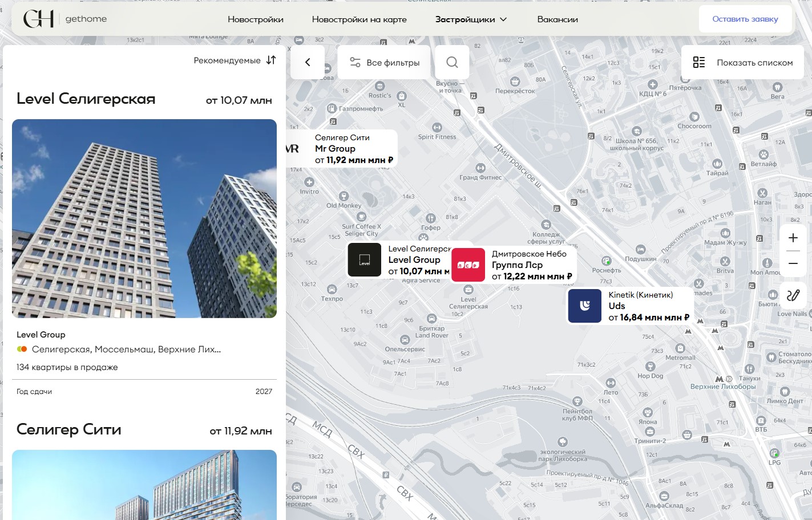The width and height of the screenshot is (812, 520).
Task: Activate the draw area tool on map
Action: (793, 295)
